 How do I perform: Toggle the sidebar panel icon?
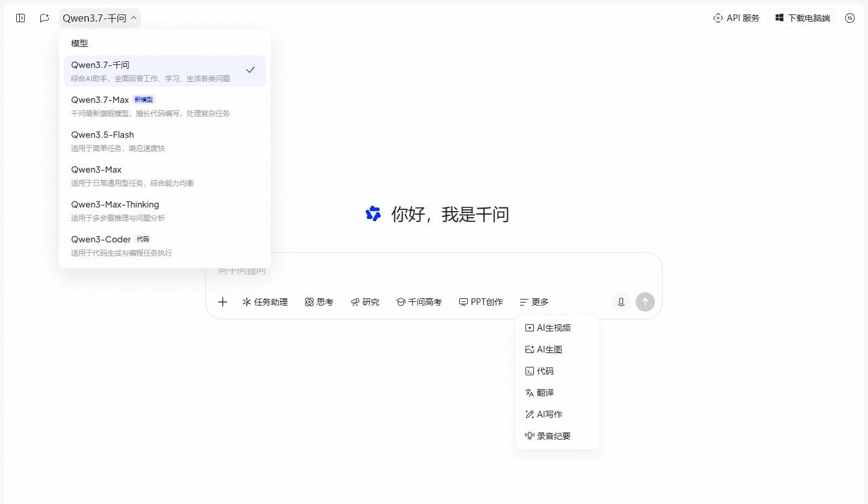[x=20, y=18]
